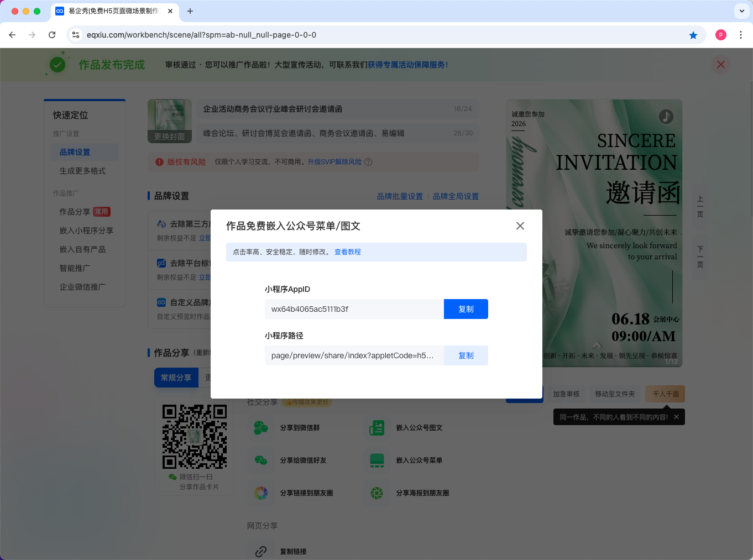Click the embed official account menu icon
Screen dimensions: 753x560
(377, 460)
